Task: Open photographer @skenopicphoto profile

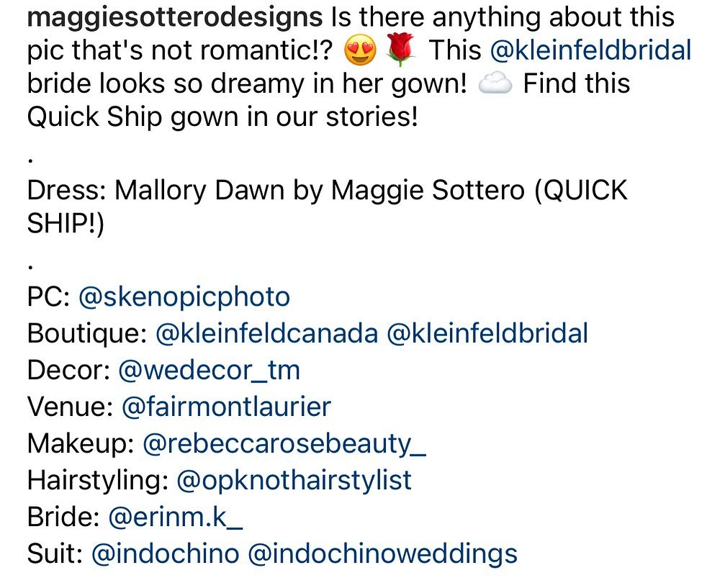Action: point(184,297)
